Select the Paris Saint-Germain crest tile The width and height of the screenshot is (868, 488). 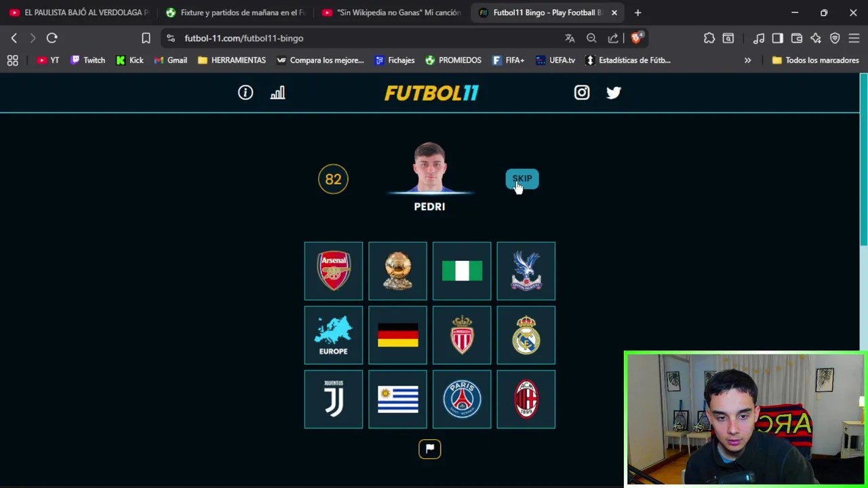pos(462,400)
